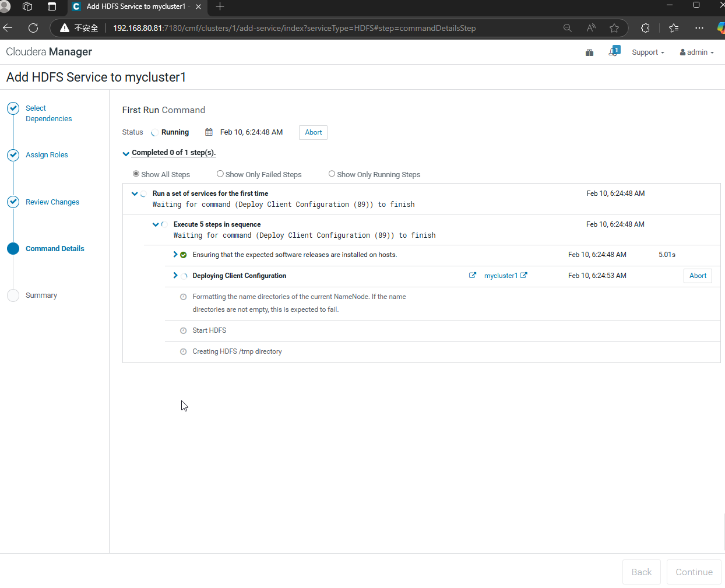Reload the page with the refresh icon
Screen dimensions: 725x588
(x=33, y=28)
